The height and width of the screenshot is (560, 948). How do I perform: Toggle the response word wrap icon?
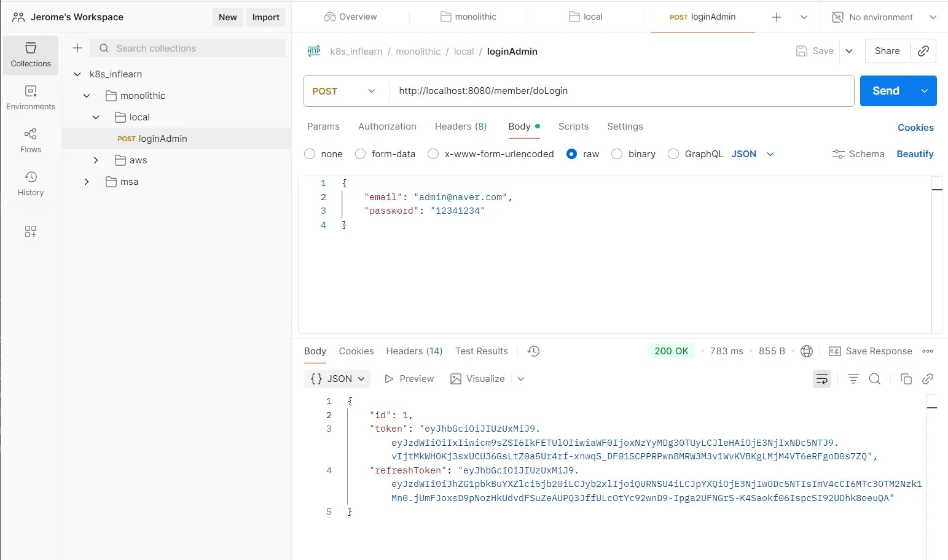821,379
